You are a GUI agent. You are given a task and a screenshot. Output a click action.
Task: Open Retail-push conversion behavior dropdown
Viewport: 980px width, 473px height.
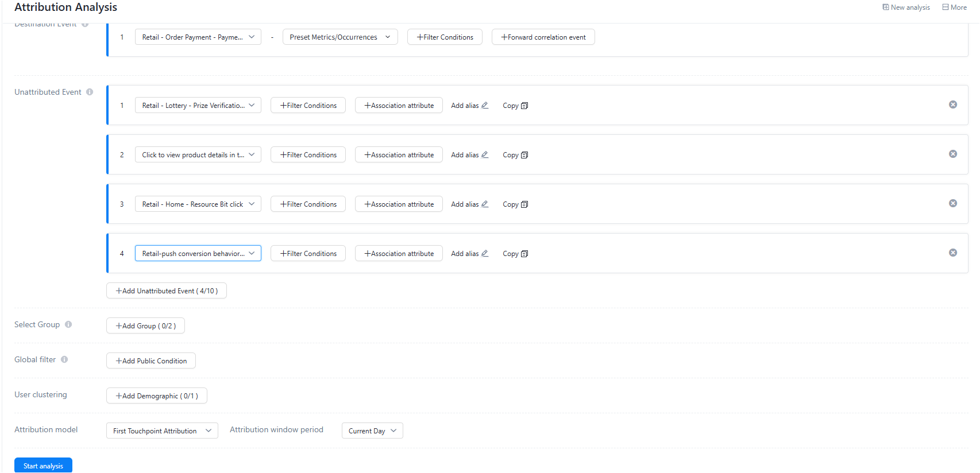[x=198, y=253]
